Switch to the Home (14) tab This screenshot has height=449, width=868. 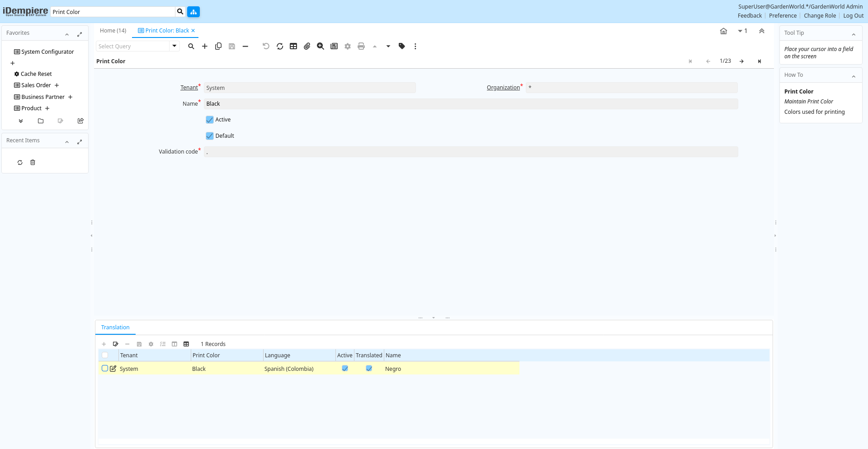(113, 31)
